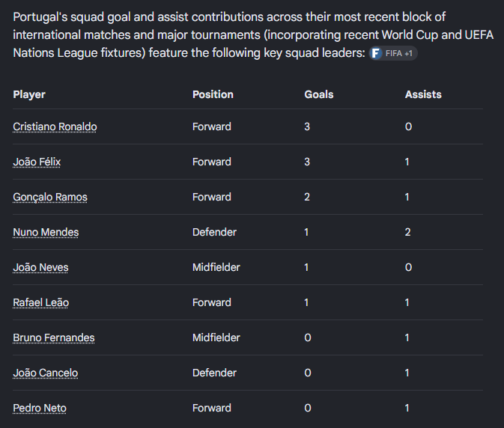Open the Bruno Fernandes link
The width and height of the screenshot is (504, 428).
pyautogui.click(x=54, y=337)
